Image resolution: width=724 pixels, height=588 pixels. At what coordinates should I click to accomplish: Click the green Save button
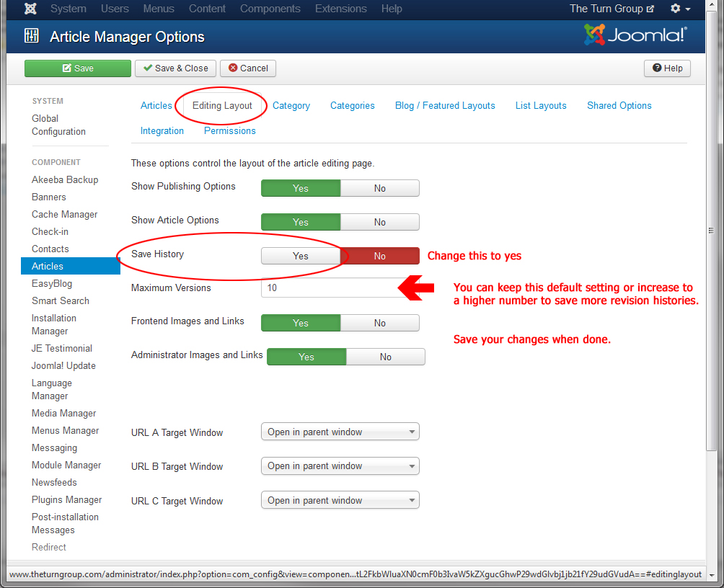pyautogui.click(x=78, y=68)
